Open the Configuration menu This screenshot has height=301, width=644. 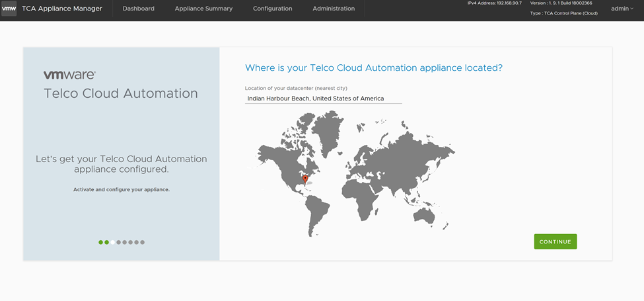273,8
